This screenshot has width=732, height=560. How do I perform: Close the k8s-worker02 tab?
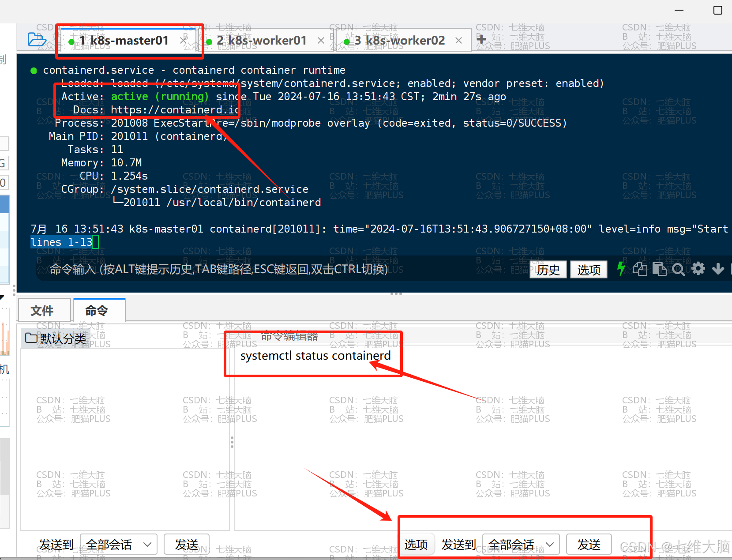click(x=458, y=41)
